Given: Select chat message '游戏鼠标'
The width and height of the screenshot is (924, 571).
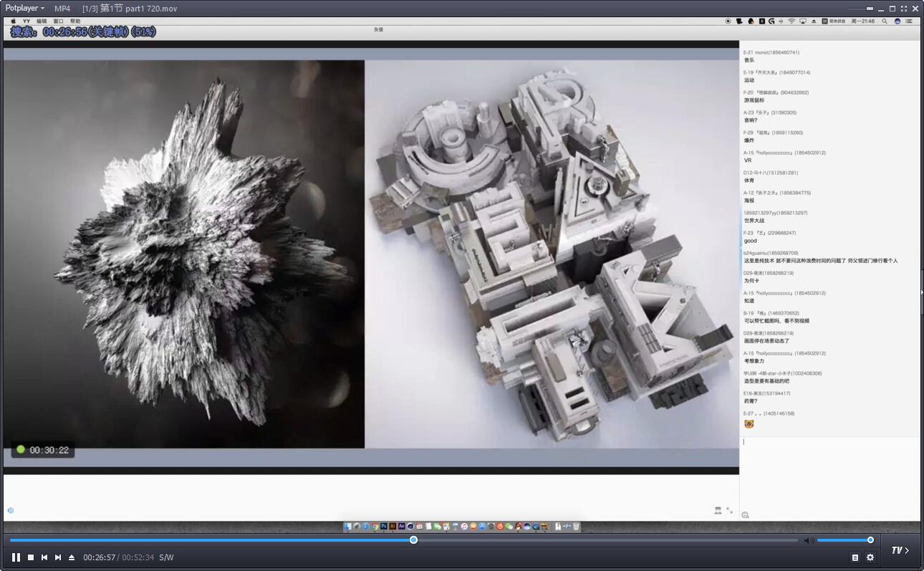Looking at the screenshot, I should tap(754, 100).
